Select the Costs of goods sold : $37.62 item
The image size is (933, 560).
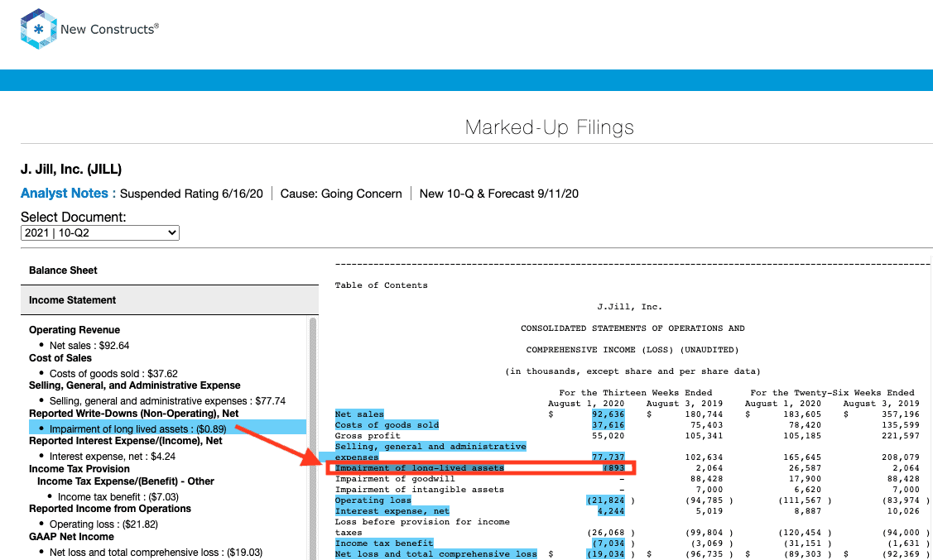coord(113,373)
